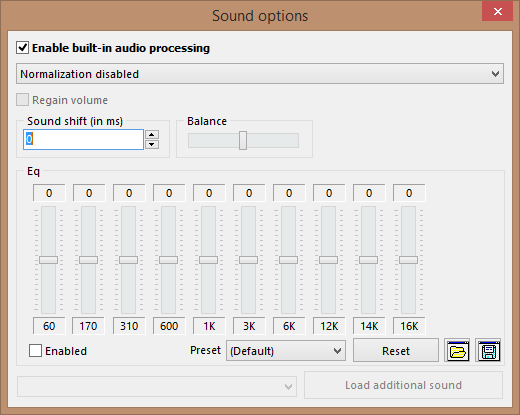Decrease sound shift with down arrow
This screenshot has width=520, height=415.
coord(152,144)
